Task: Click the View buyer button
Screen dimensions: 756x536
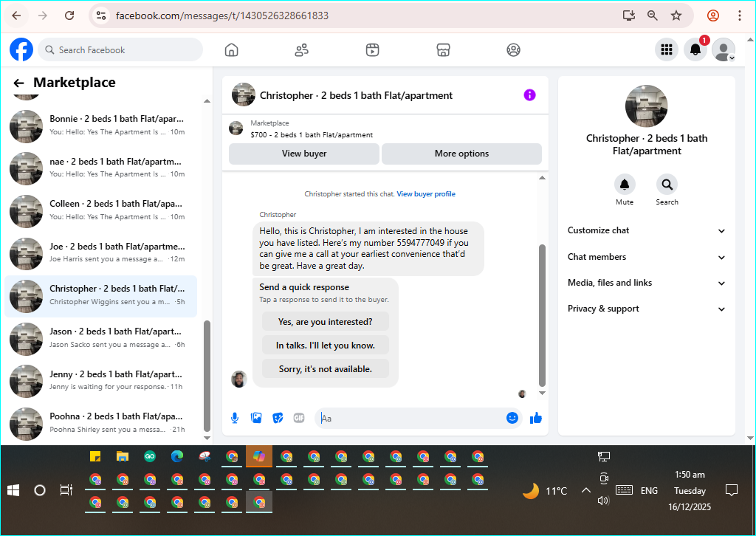Action: [303, 154]
